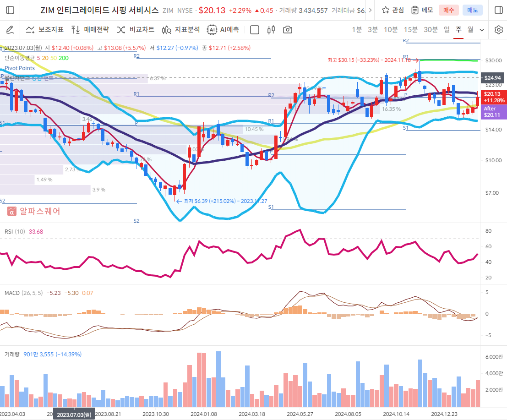Switch to 30분 timeframe

(x=431, y=30)
